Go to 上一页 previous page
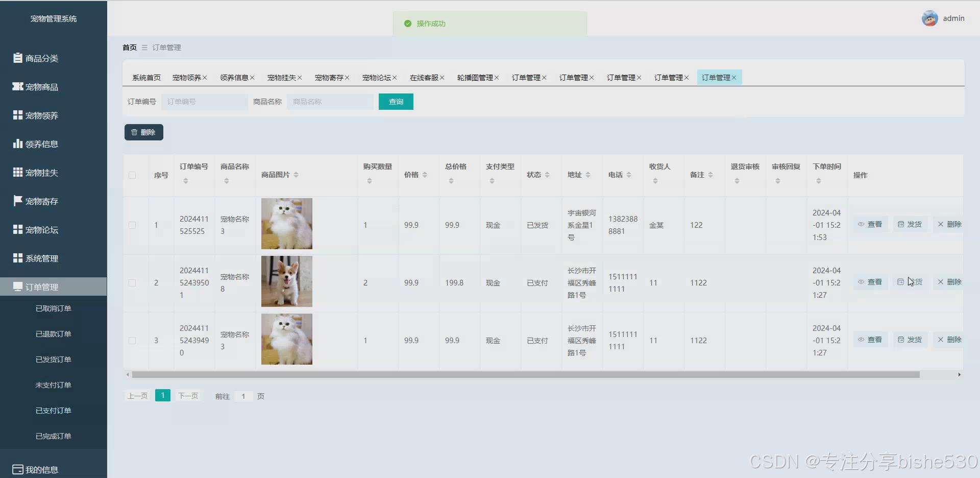 [x=137, y=396]
